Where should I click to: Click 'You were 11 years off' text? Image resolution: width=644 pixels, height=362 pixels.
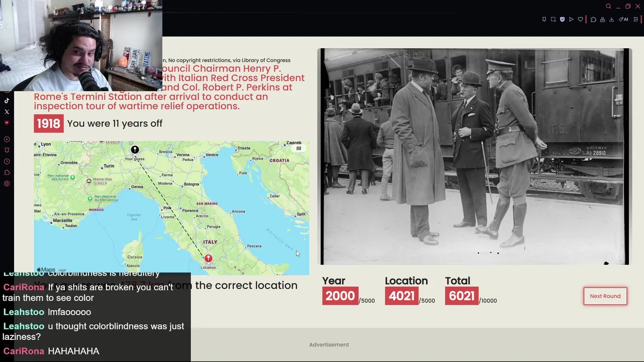click(115, 124)
